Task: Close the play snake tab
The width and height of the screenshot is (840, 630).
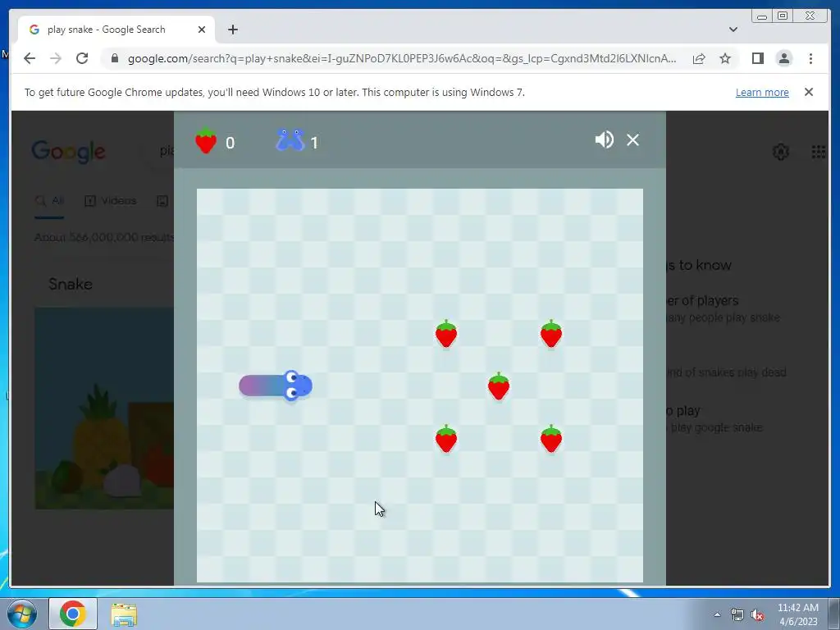Action: (202, 30)
